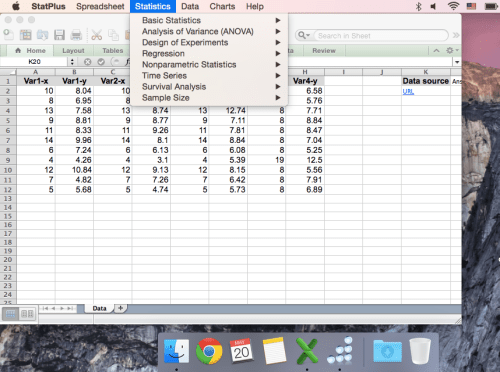Open Downloads folder in the Dock
The height and width of the screenshot is (372, 500).
(x=387, y=351)
